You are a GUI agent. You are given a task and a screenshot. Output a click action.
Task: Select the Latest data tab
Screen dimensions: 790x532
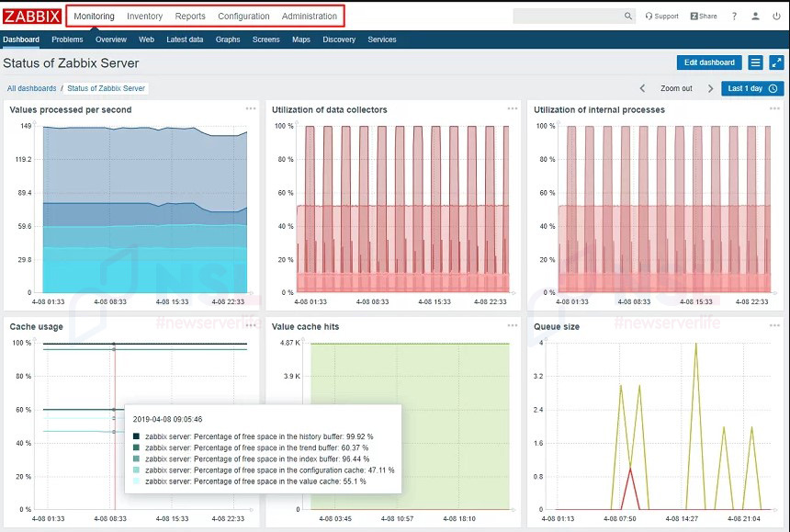pos(185,40)
